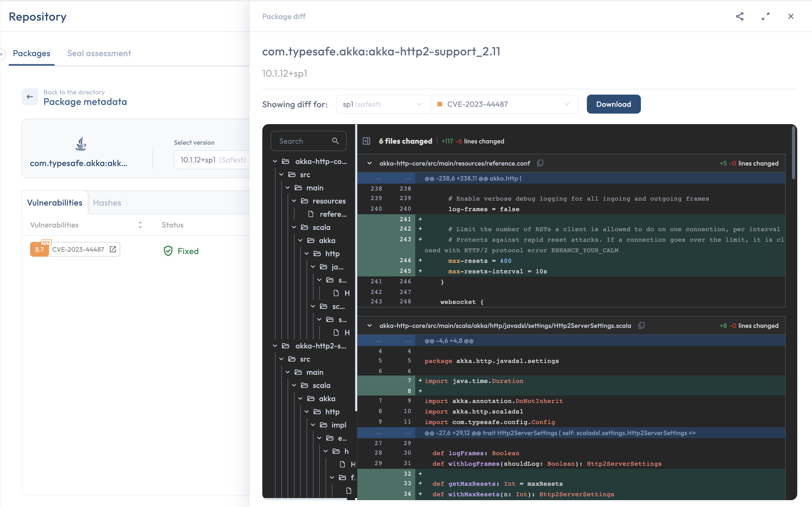Click the 'import java.time.Duration' line
This screenshot has width=812, height=507.
pyautogui.click(x=474, y=381)
